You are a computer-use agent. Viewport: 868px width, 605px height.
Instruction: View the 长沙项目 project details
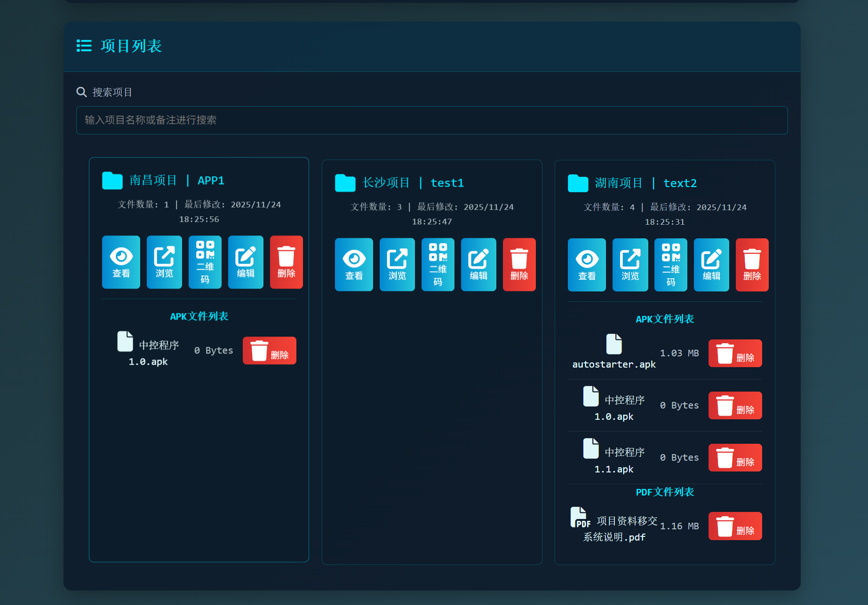(x=354, y=264)
